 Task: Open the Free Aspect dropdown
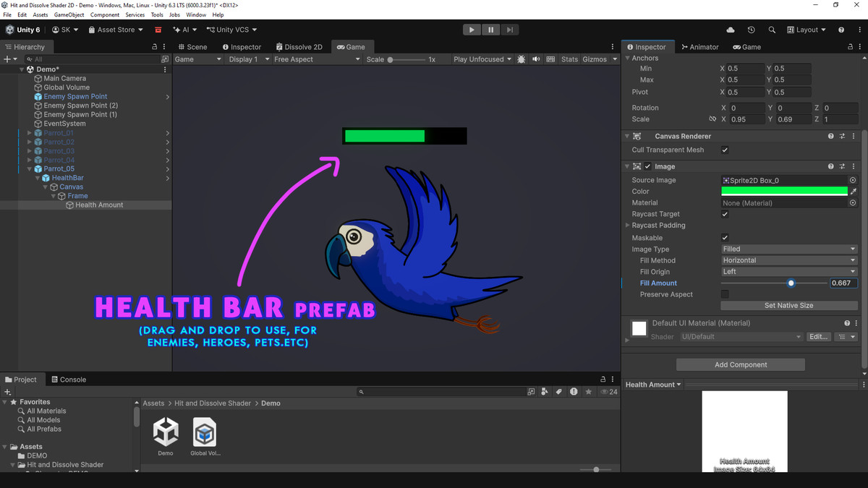(x=317, y=59)
